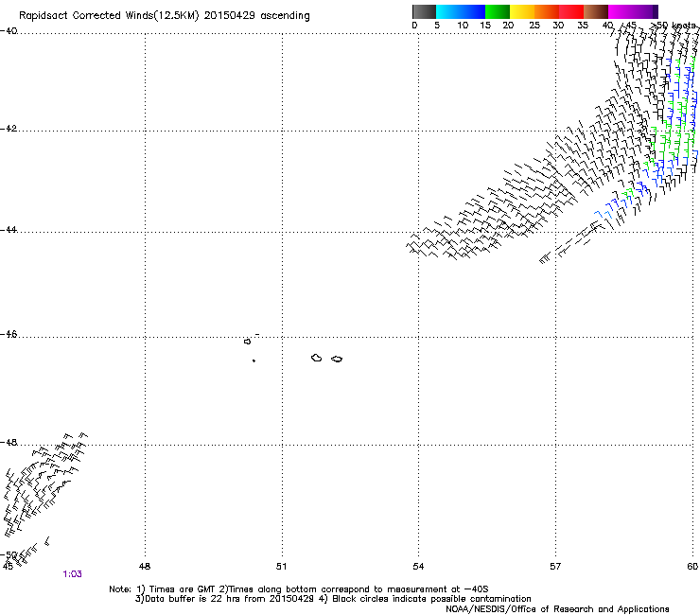Viewport: 700px width, 615px height.
Task: Click the latitude label -48
Action: 9,442
